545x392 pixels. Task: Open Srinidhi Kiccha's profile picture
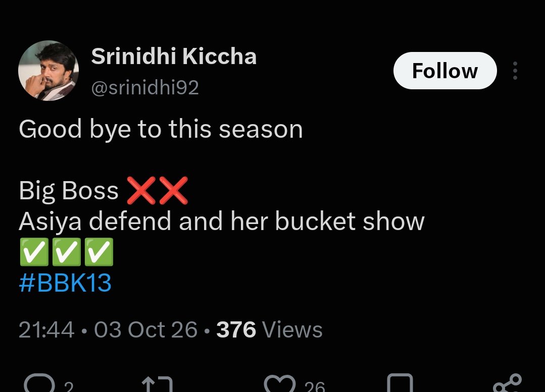click(x=48, y=71)
